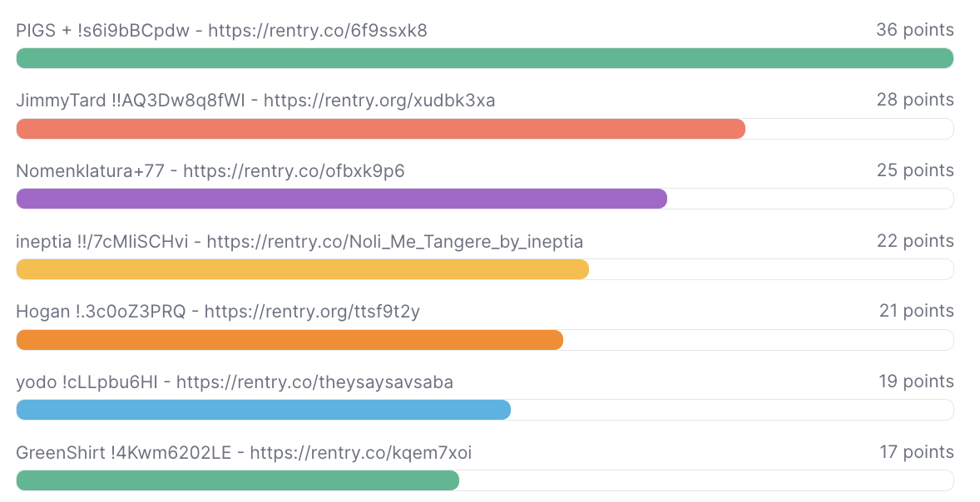
Task: Select the 19 points score
Action: click(x=916, y=381)
